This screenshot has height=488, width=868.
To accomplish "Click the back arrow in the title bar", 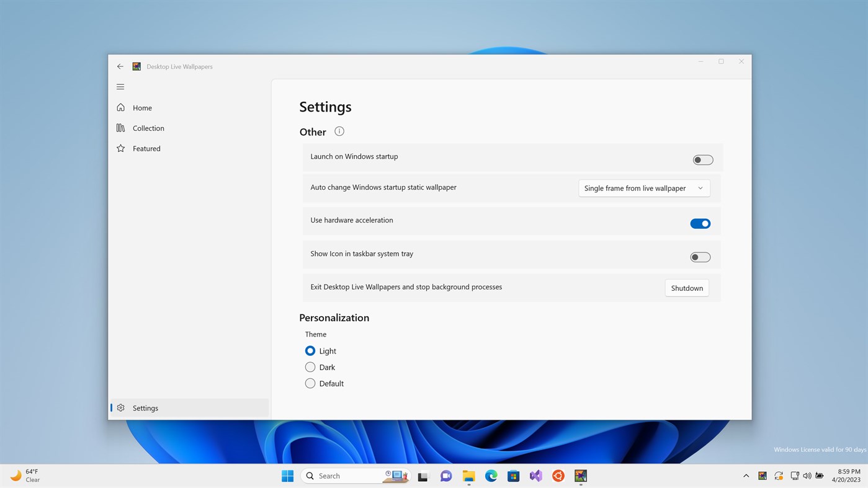I will tap(120, 66).
